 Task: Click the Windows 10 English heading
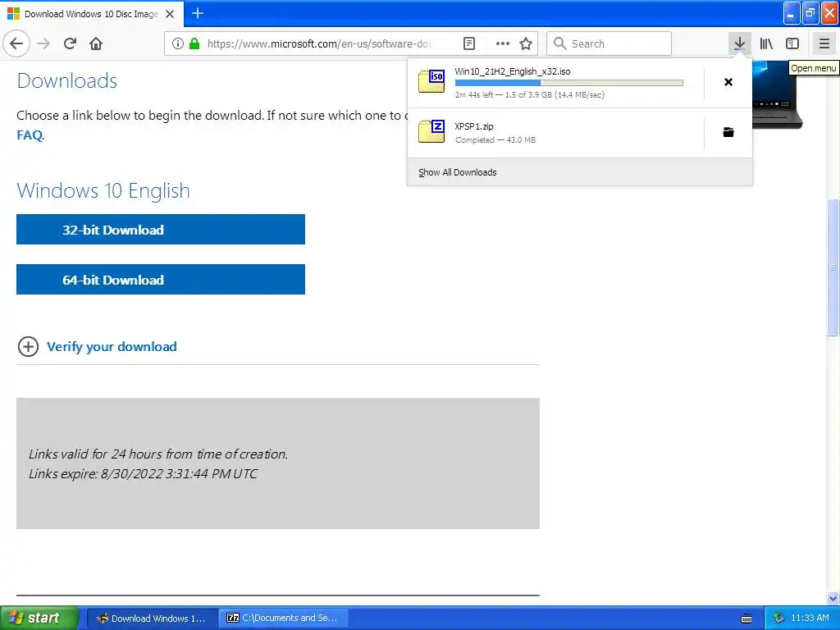pyautogui.click(x=103, y=190)
